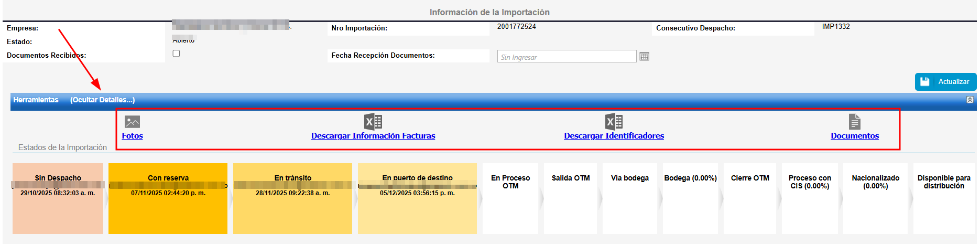Click the Documentos file icon
Screen dimensions: 980x244
[855, 122]
